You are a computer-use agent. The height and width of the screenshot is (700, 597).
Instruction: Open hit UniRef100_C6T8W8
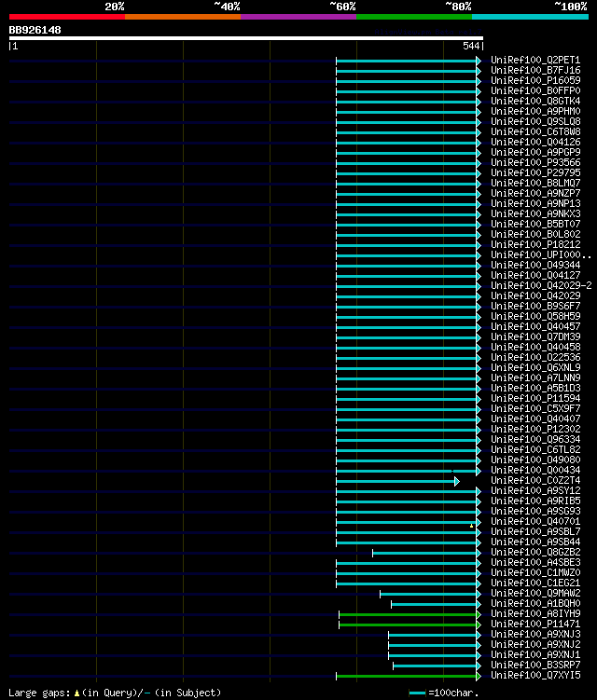pos(535,131)
